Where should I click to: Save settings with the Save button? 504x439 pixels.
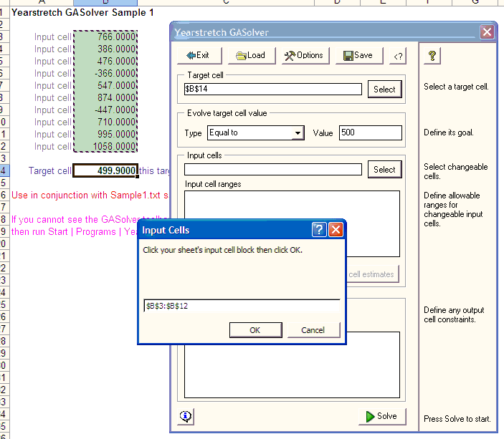pyautogui.click(x=359, y=56)
